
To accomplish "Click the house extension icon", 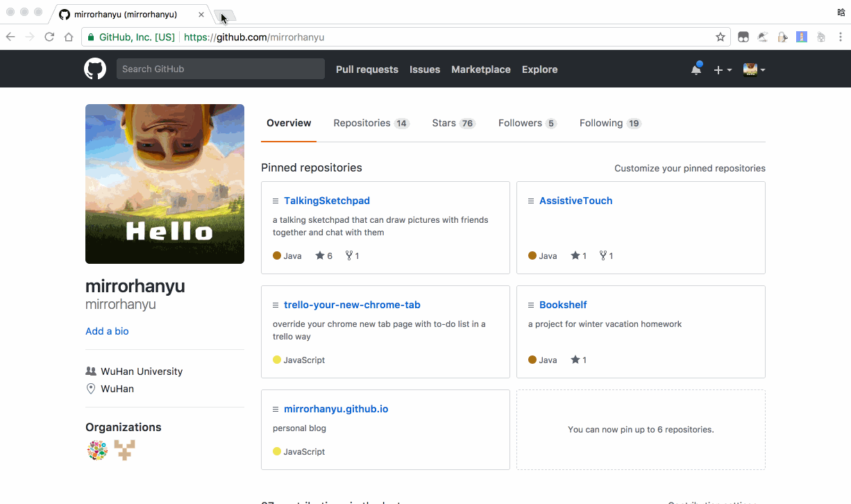I will (821, 37).
